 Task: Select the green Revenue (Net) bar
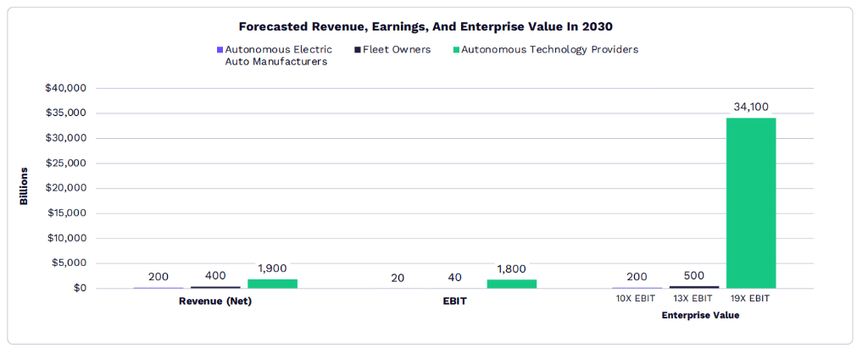(272, 284)
